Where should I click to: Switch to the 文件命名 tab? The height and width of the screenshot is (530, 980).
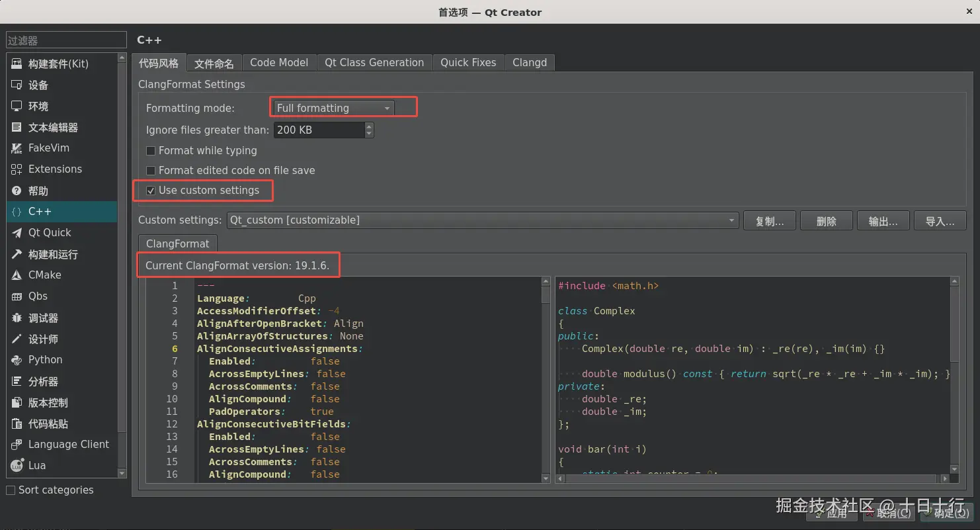(x=214, y=64)
